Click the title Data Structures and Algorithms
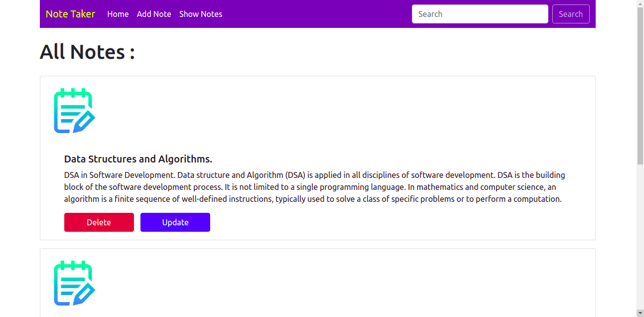The height and width of the screenshot is (317, 644). click(x=138, y=158)
